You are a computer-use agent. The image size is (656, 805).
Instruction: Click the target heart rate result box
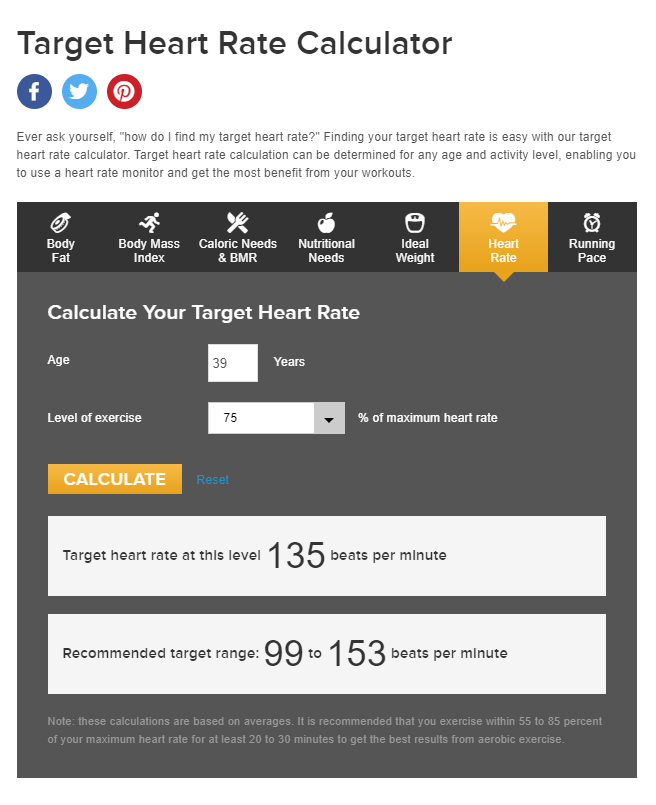327,555
